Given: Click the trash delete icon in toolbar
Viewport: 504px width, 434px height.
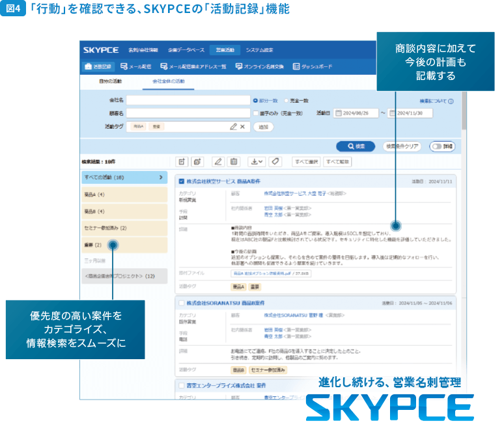Looking at the screenshot, I should tap(234, 161).
